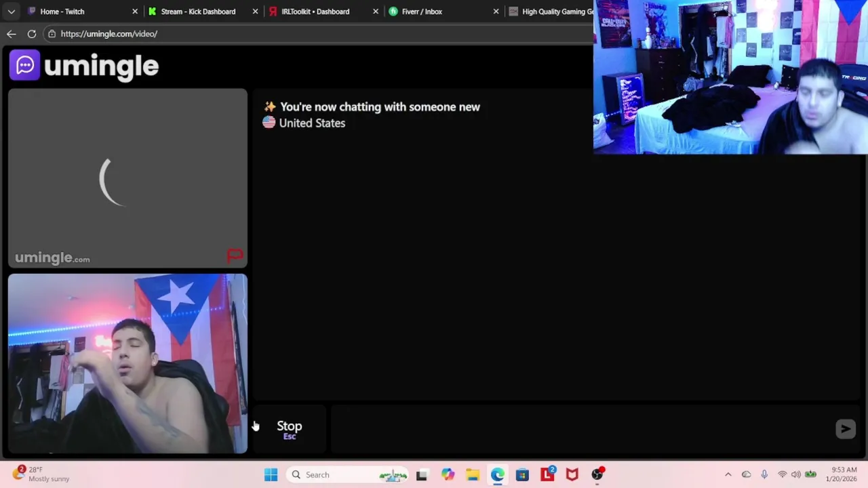The width and height of the screenshot is (868, 488).
Task: Click "You're now chatting with someone new" text
Action: point(380,107)
